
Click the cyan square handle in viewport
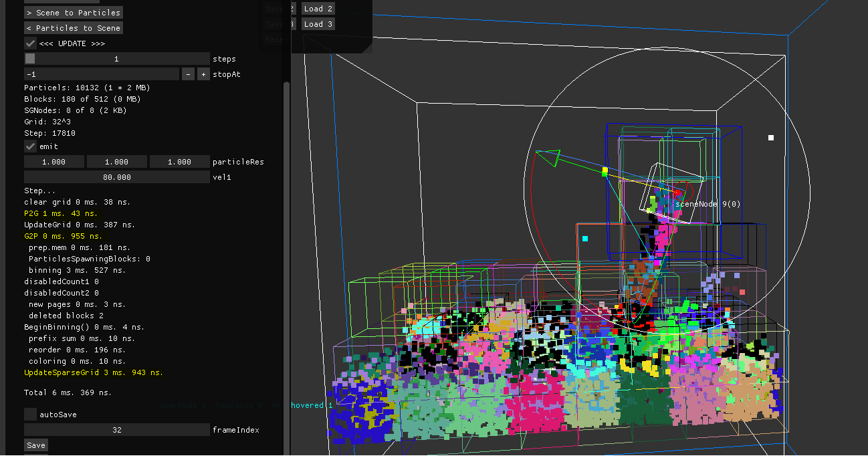(585, 239)
